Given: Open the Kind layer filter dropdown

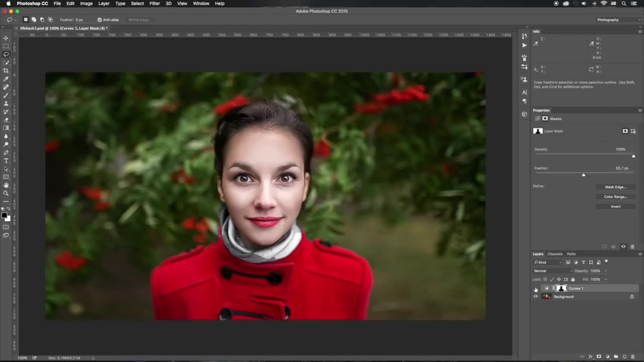Looking at the screenshot, I should [x=548, y=262].
